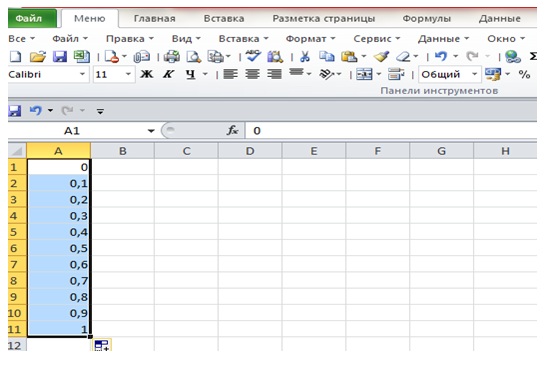The width and height of the screenshot is (554, 367).
Task: Click the restrict permission document icon
Action: point(112,57)
